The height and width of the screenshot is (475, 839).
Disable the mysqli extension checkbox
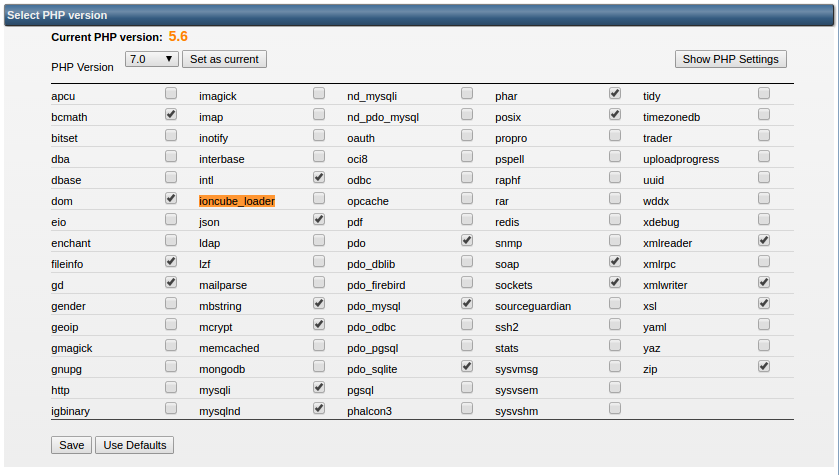(x=319, y=388)
